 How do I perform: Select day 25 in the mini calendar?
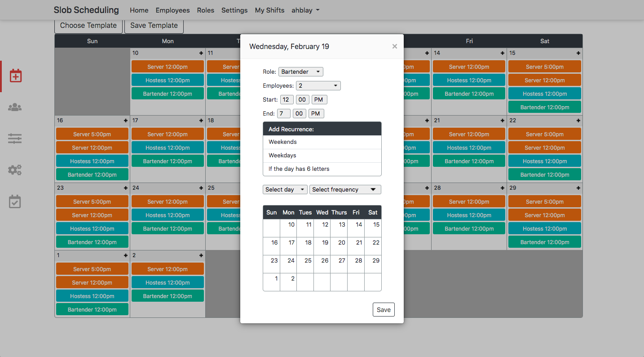pos(305,264)
